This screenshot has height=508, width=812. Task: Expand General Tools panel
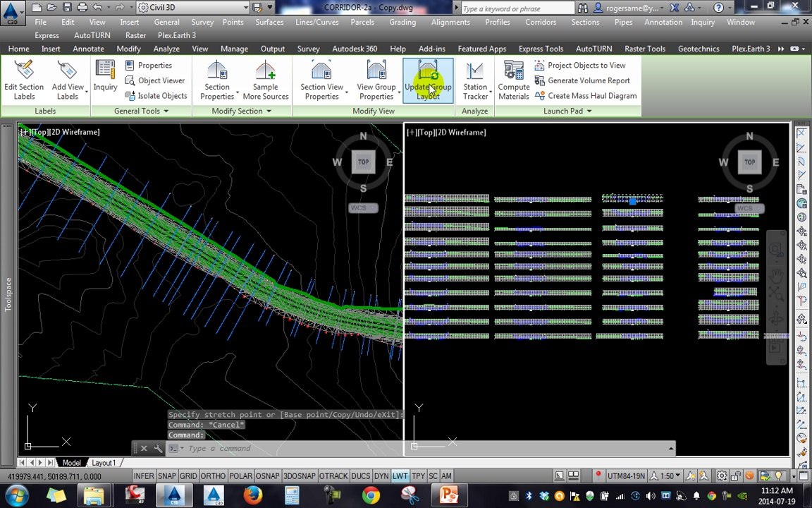click(x=142, y=111)
